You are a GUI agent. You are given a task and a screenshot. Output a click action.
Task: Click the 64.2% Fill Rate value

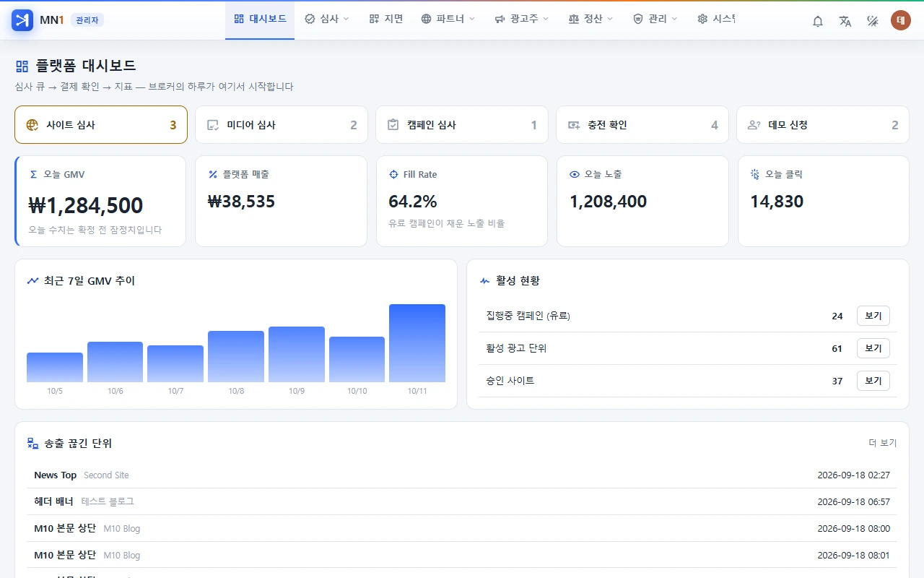click(413, 202)
